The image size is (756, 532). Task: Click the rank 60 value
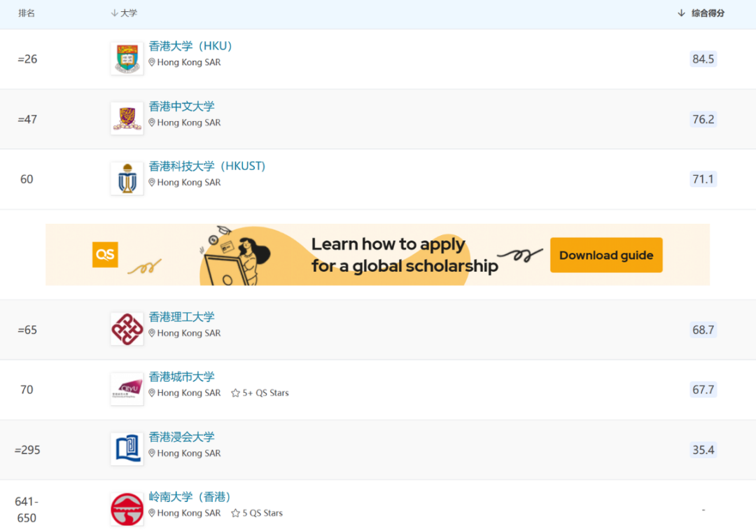(x=27, y=179)
